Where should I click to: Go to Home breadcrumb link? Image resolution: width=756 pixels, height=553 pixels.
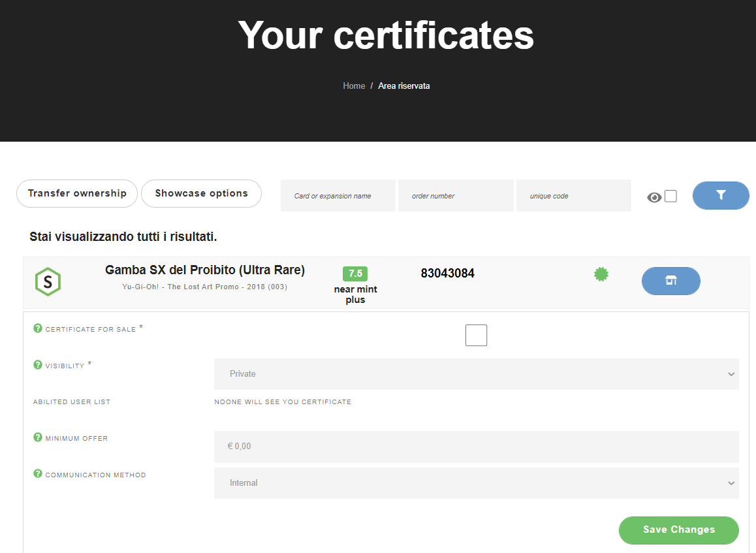tap(354, 86)
